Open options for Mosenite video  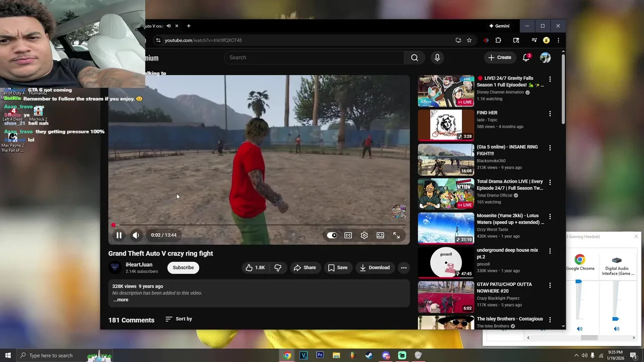click(x=550, y=217)
